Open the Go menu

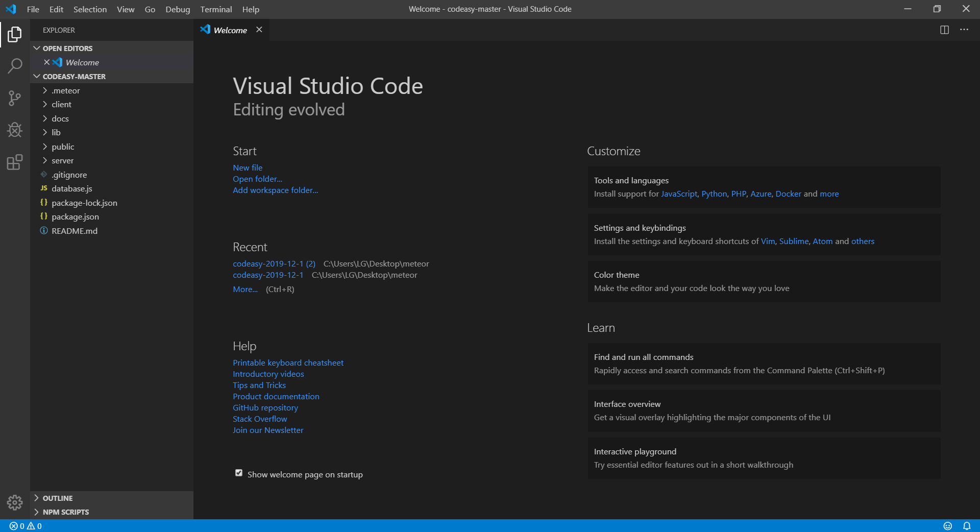tap(150, 9)
